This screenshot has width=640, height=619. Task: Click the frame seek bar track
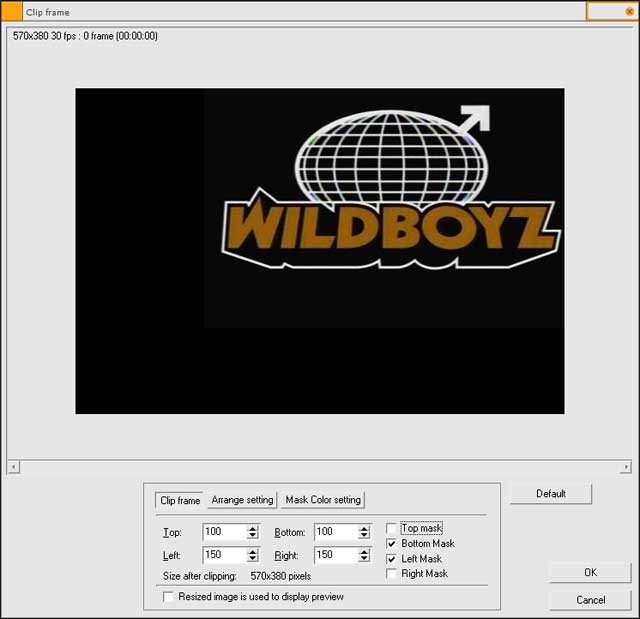[x=320, y=466]
